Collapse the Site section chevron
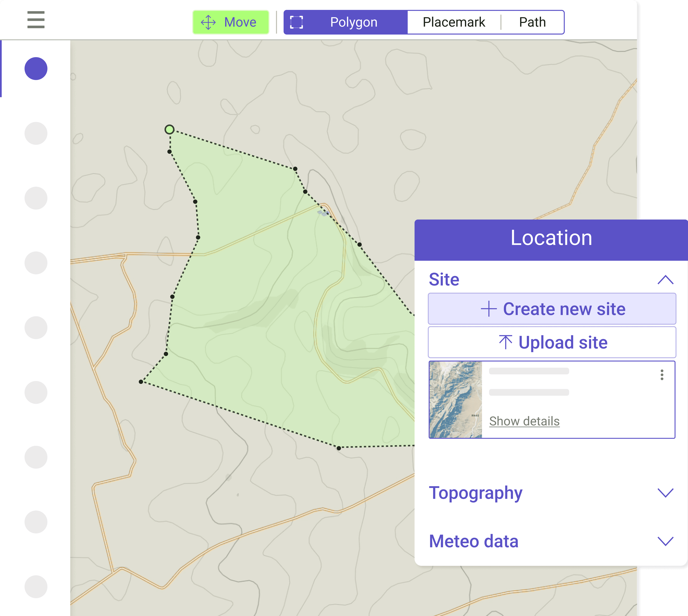The width and height of the screenshot is (688, 616). point(665,280)
